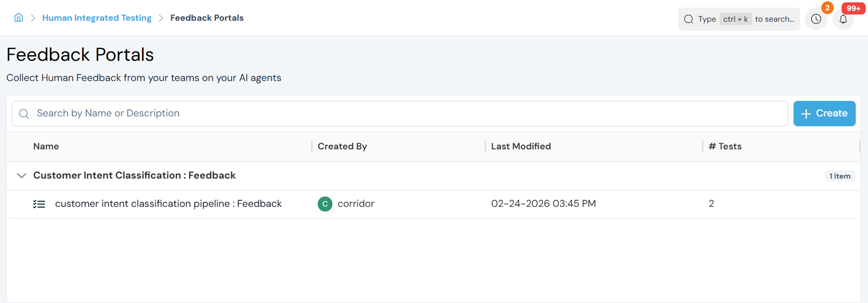The height and width of the screenshot is (303, 868).
Task: Collapse the Customer Intent Classification group
Action: 21,176
